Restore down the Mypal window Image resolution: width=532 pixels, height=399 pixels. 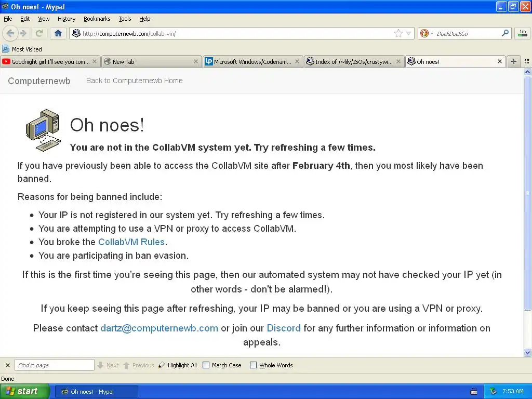(x=513, y=6)
